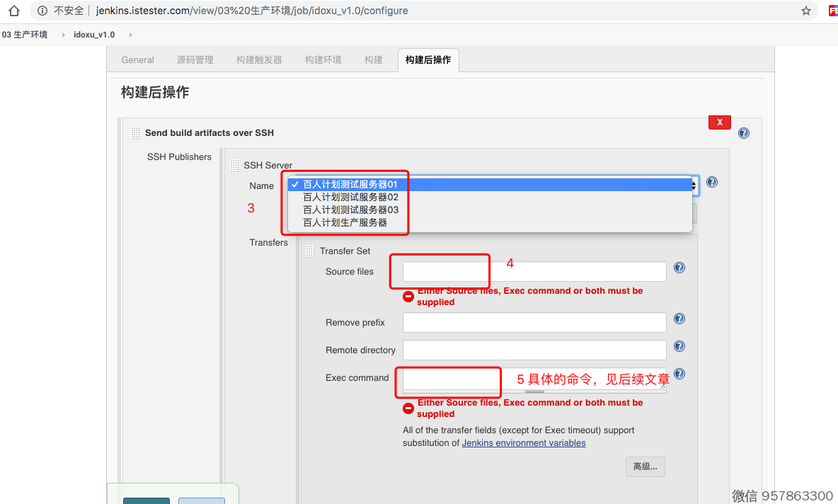Bookmark this page with the star icon
The height and width of the screenshot is (504, 838).
[806, 11]
